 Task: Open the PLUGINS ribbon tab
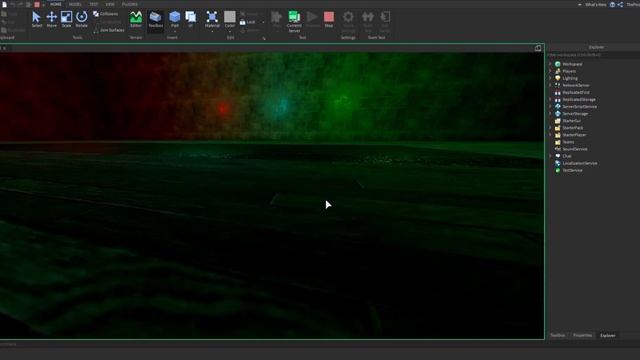[130, 4]
